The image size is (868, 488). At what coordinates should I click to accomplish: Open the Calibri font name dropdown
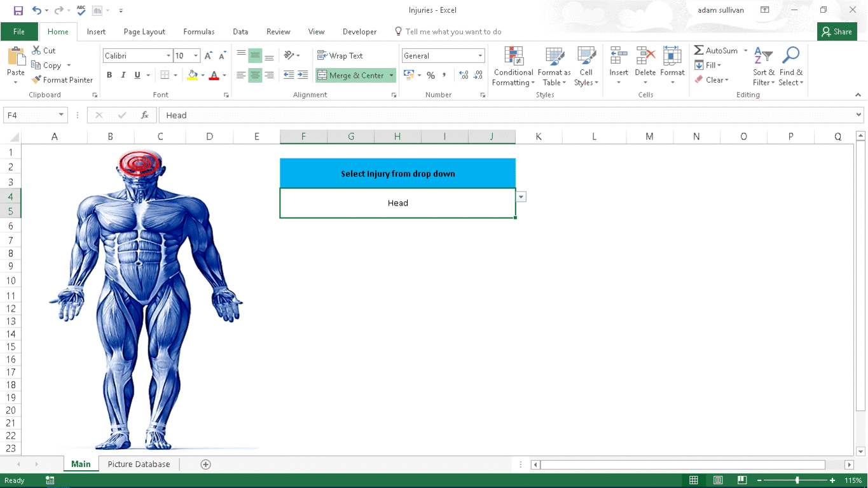[169, 56]
